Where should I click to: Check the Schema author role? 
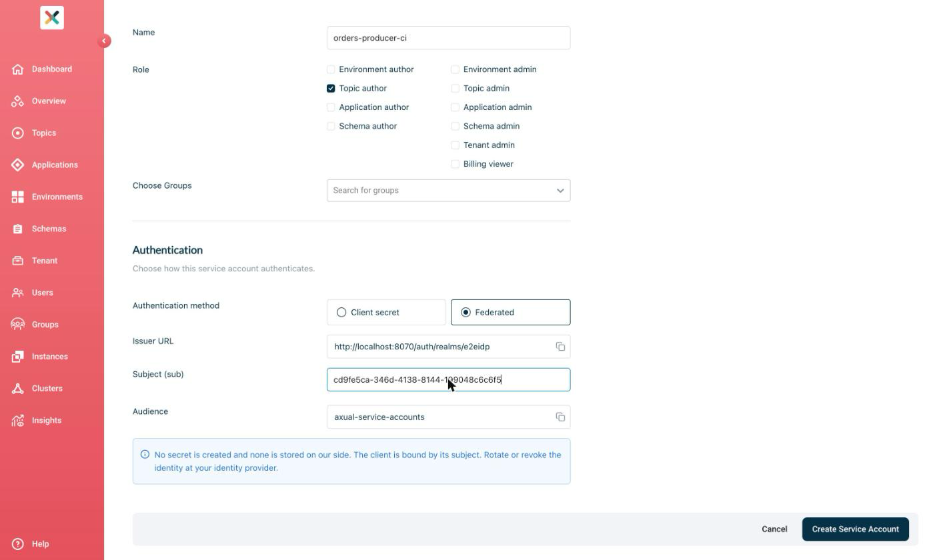click(331, 126)
